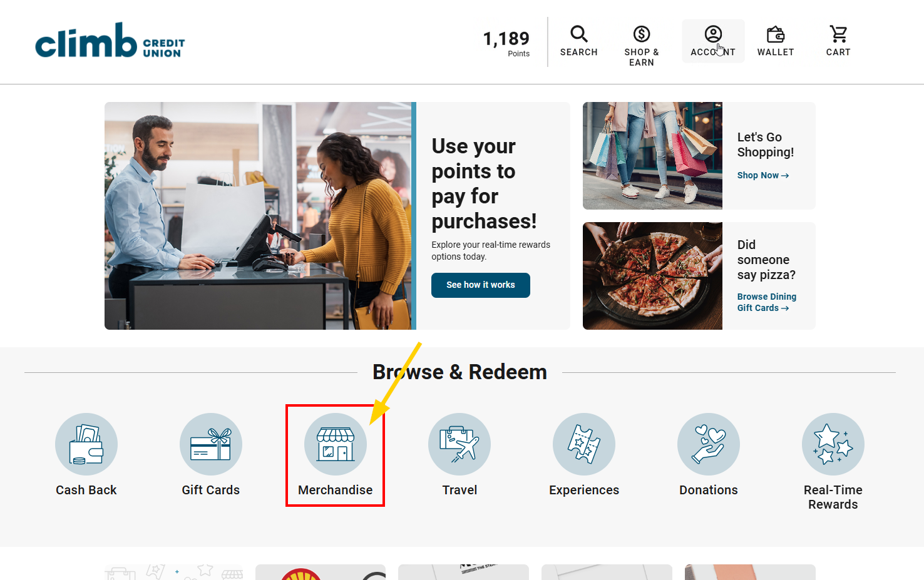
Task: Select the Travel airplane icon
Action: pos(459,444)
